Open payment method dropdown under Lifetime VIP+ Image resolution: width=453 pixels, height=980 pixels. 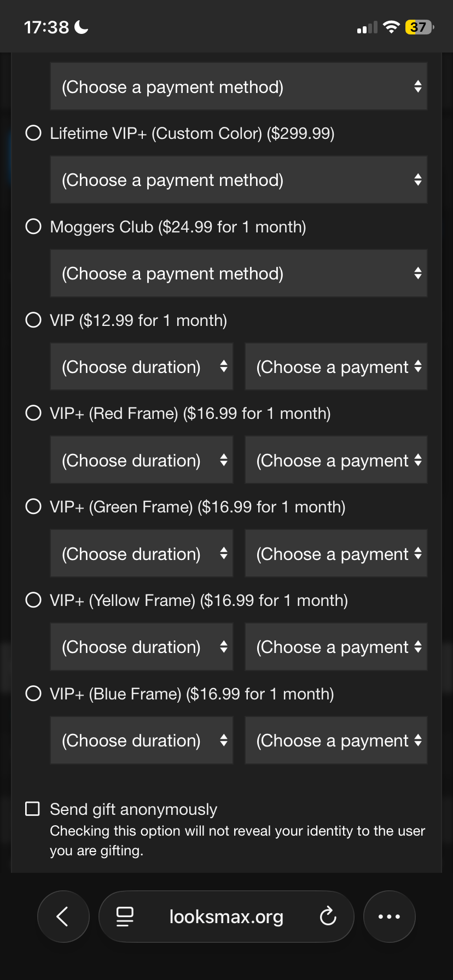[239, 180]
